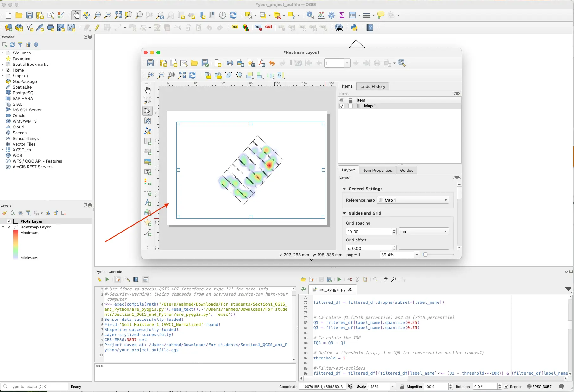
Task: Open the Identify Features tool
Action: (x=310, y=15)
